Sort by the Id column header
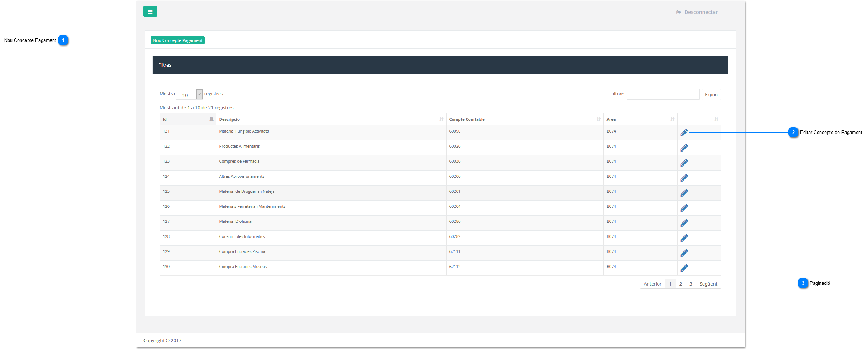 point(187,119)
